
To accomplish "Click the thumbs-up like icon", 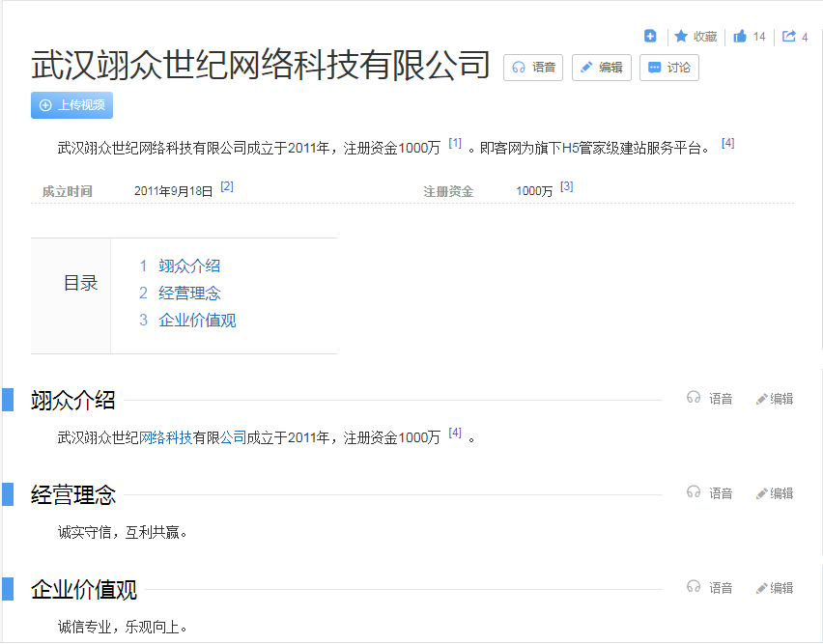I will pos(740,37).
